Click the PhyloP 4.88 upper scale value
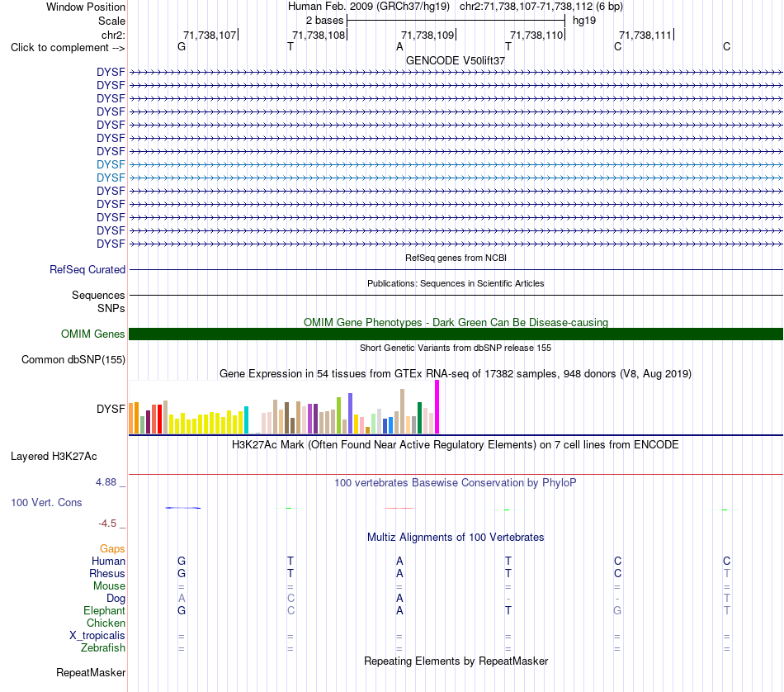The image size is (784, 692). (106, 482)
